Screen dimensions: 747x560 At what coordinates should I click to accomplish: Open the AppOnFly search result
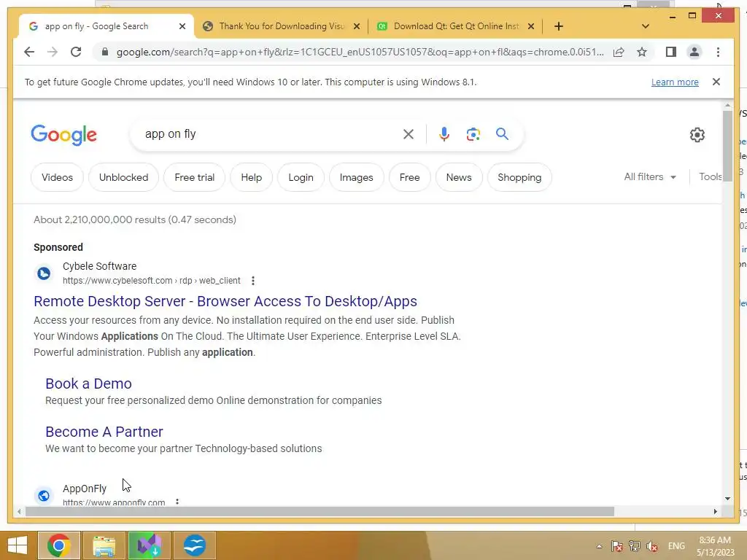(85, 489)
